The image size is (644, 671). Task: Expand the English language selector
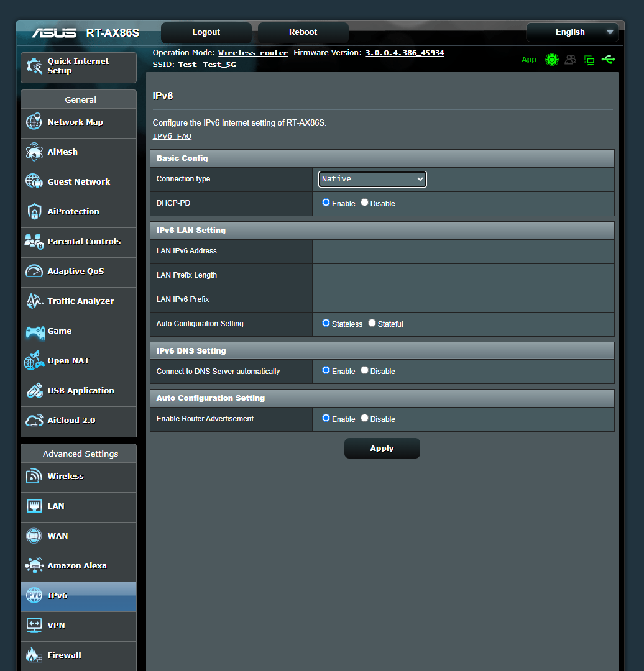[571, 32]
